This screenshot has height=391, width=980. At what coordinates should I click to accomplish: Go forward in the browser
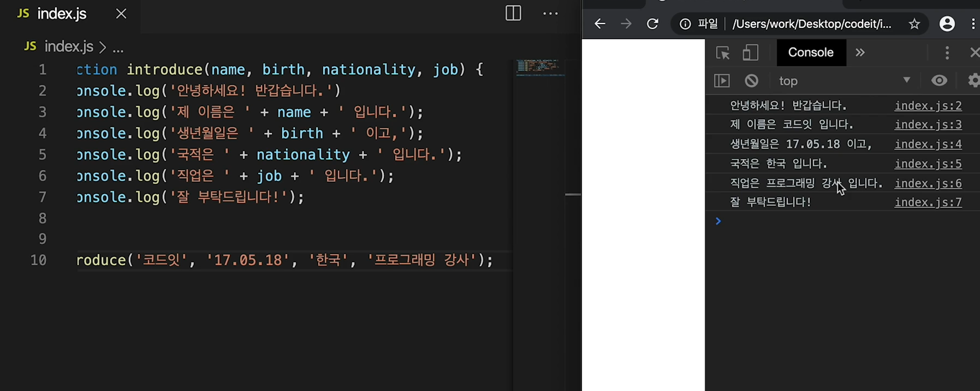pyautogui.click(x=626, y=24)
